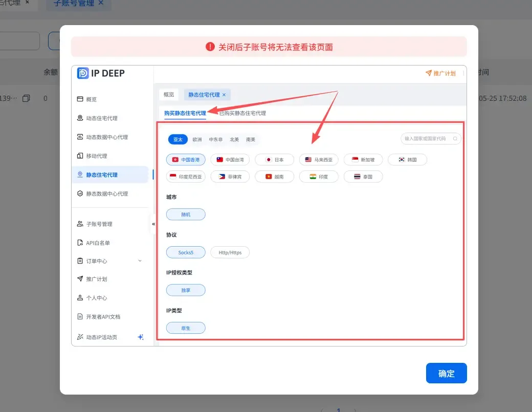The image size is (532, 412).
Task: Choose 中国台湾 country option
Action: point(230,160)
